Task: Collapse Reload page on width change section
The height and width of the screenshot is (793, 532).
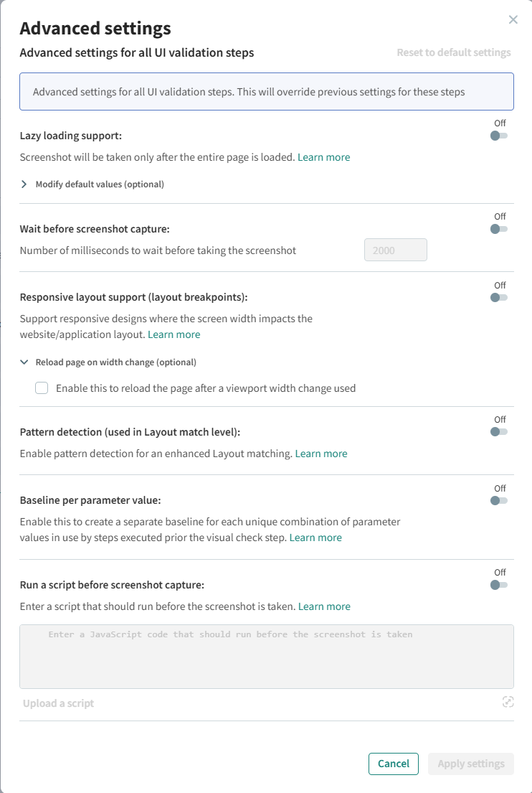Action: (x=26, y=362)
